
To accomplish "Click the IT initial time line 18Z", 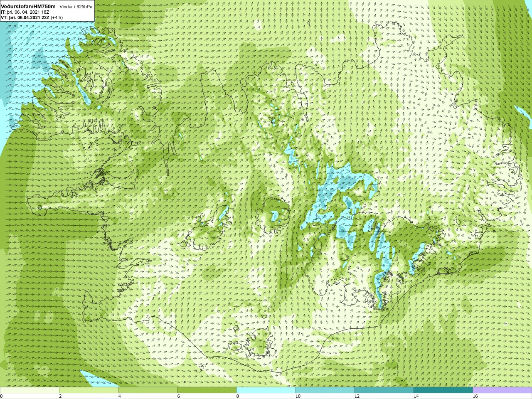I will click(25, 12).
